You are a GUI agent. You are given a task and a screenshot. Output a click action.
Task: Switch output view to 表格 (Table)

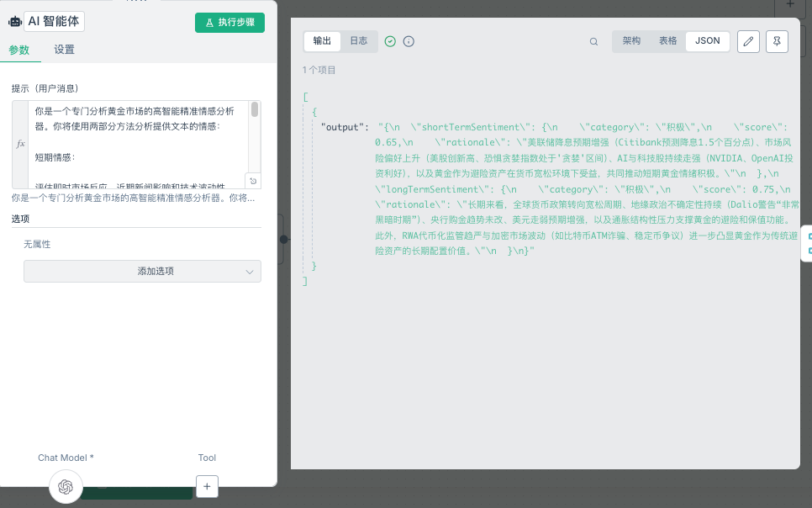pyautogui.click(x=667, y=41)
